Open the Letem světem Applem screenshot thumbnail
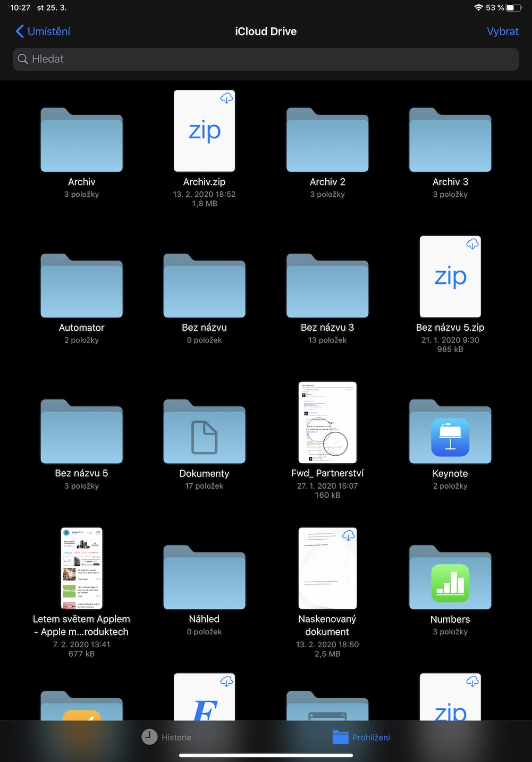Viewport: 532px width, 762px height. tap(82, 568)
